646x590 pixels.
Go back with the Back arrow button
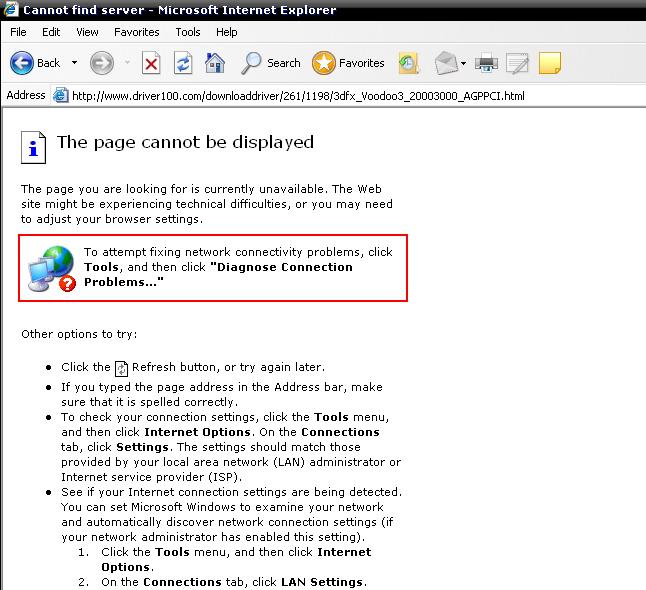click(x=35, y=63)
